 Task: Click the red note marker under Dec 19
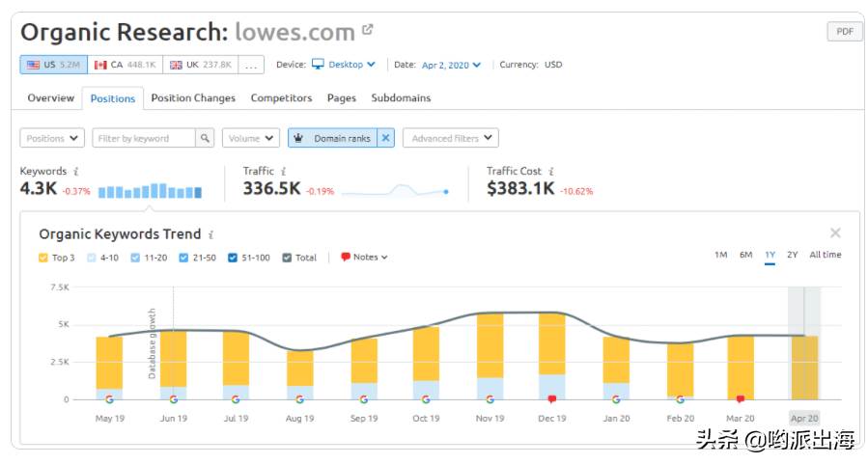tap(552, 399)
